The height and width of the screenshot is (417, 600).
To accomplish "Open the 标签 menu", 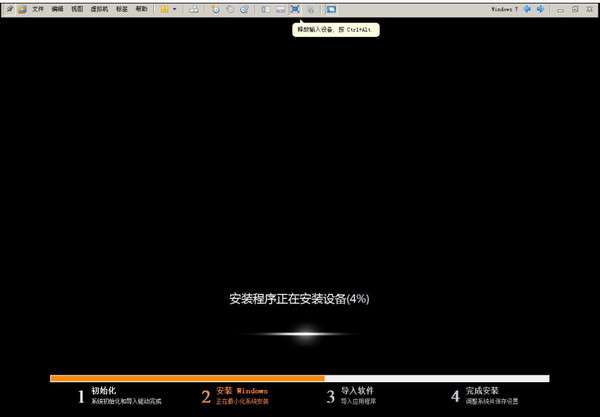I will pyautogui.click(x=122, y=9).
